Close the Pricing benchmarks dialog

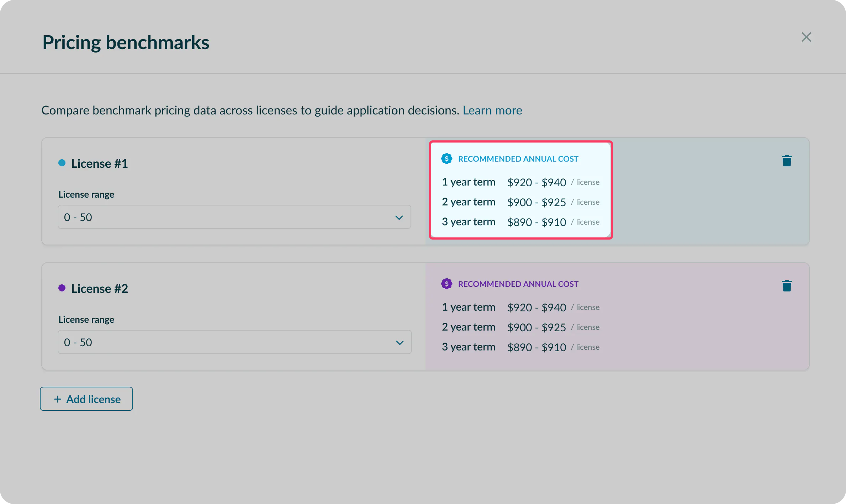(x=806, y=37)
